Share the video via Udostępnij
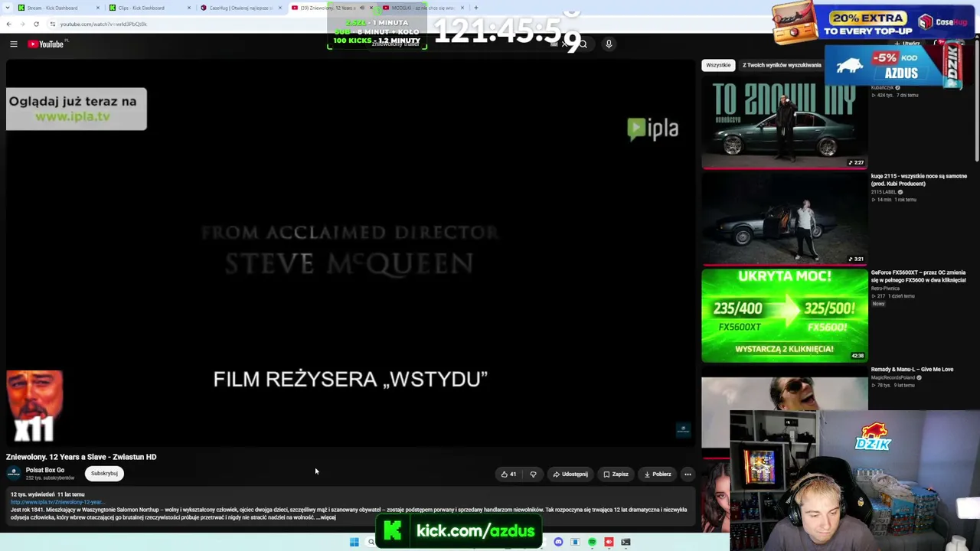This screenshot has height=551, width=980. coord(570,474)
